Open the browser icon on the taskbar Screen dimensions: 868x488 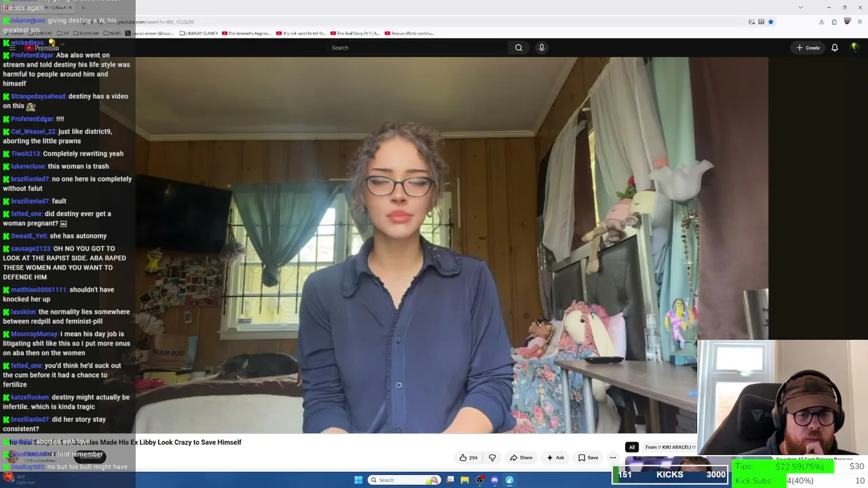click(x=509, y=480)
